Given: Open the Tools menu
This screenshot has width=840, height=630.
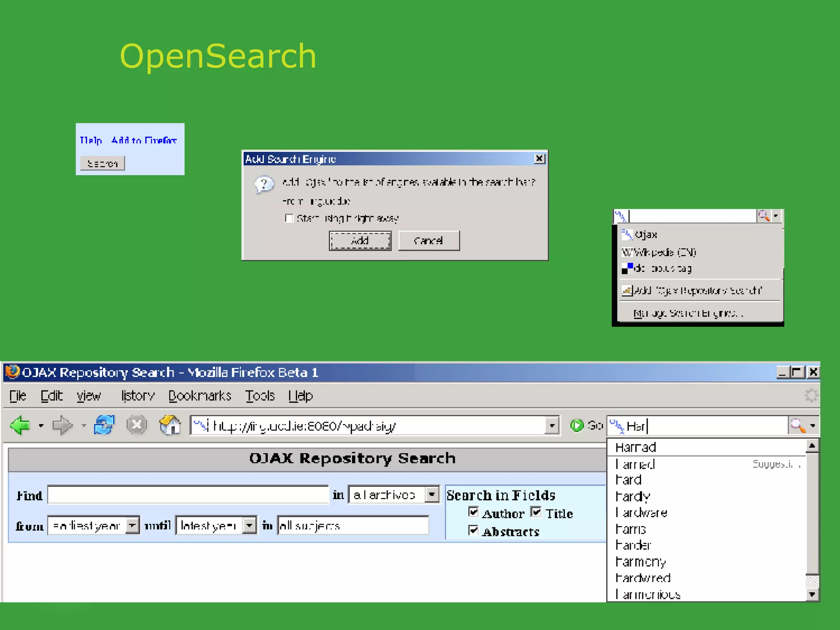Looking at the screenshot, I should coord(260,395).
